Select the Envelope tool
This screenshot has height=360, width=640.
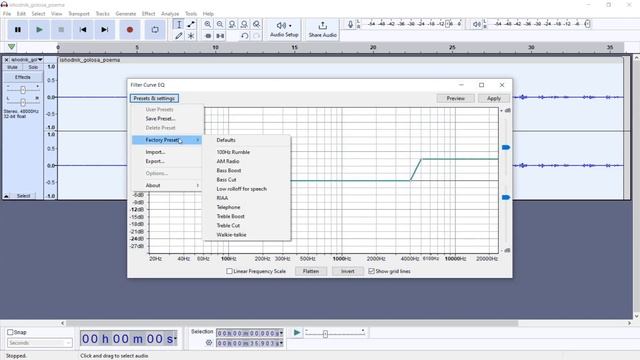pos(191,24)
